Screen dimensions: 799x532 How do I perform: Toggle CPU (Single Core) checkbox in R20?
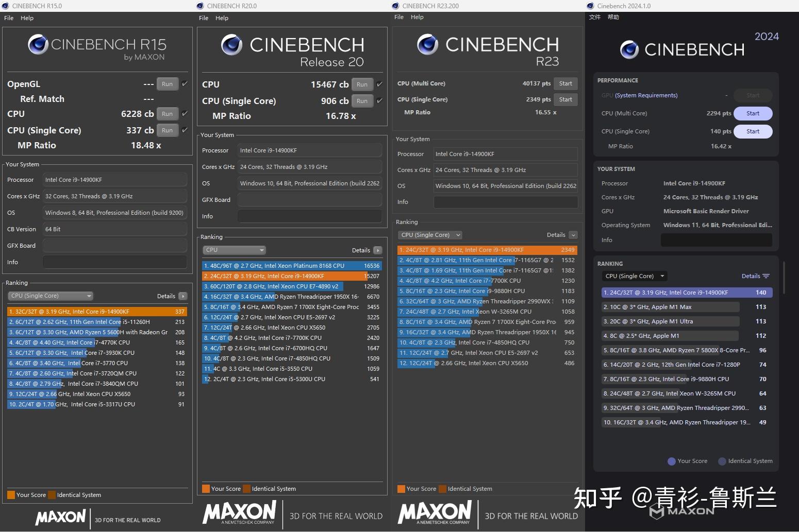coord(379,100)
